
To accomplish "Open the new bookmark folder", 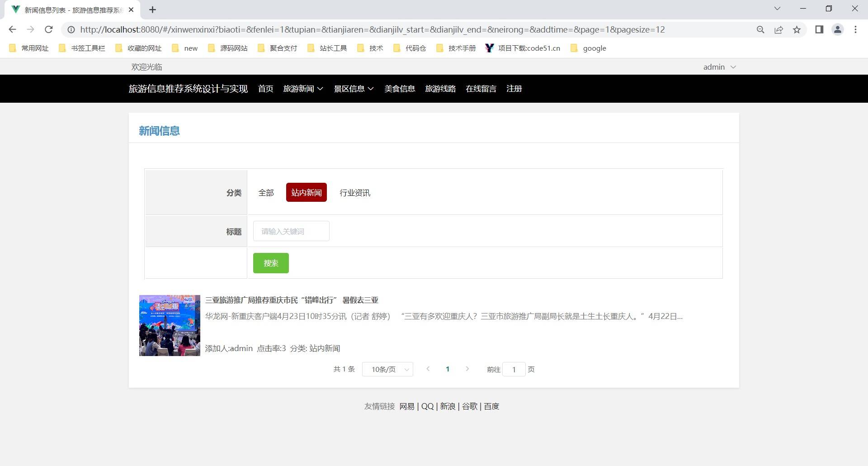I will point(185,48).
